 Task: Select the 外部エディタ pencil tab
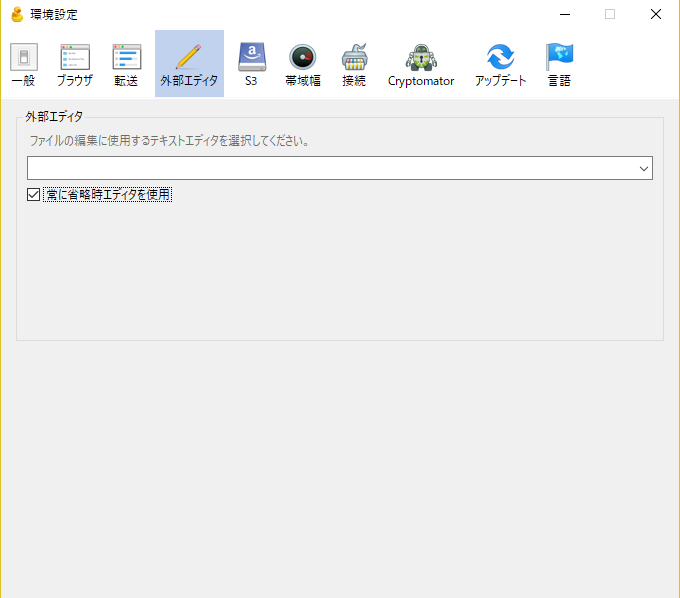tap(189, 64)
